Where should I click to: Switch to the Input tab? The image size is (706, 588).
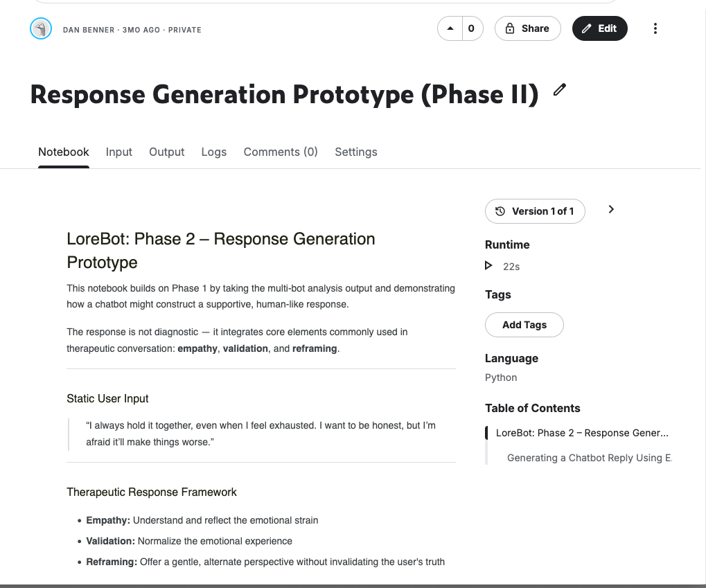pos(118,152)
